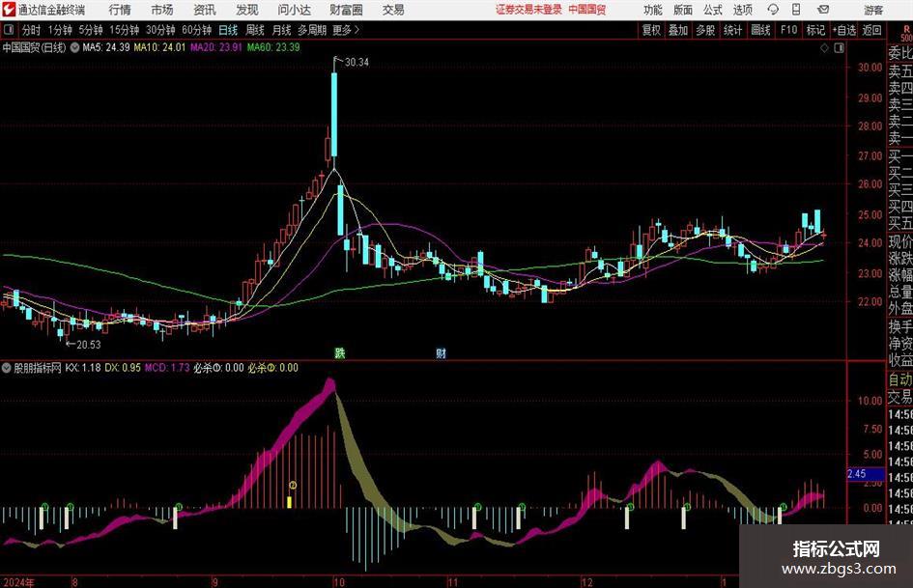Click the 30.00 price axis label

point(870,68)
